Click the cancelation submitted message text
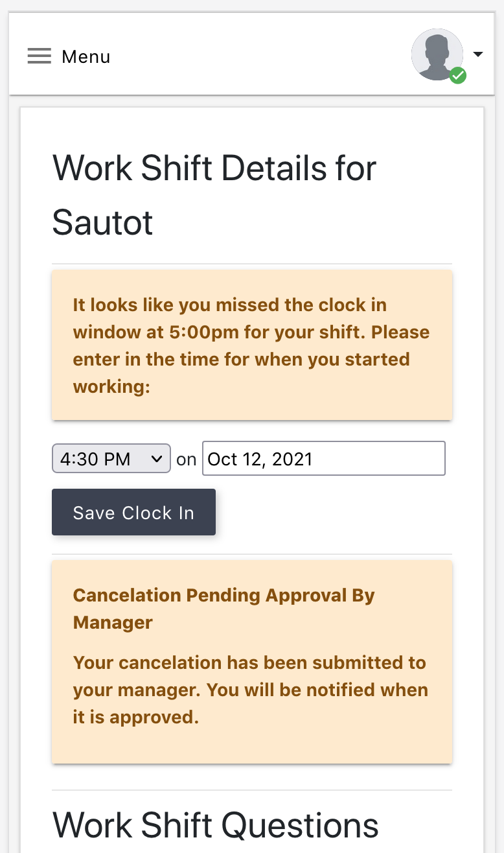The width and height of the screenshot is (504, 853). pyautogui.click(x=251, y=690)
